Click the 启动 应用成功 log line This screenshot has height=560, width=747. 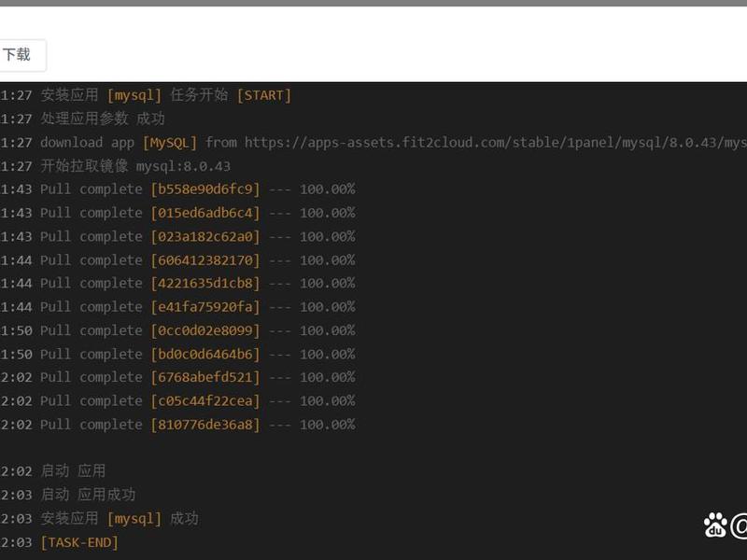(68, 495)
